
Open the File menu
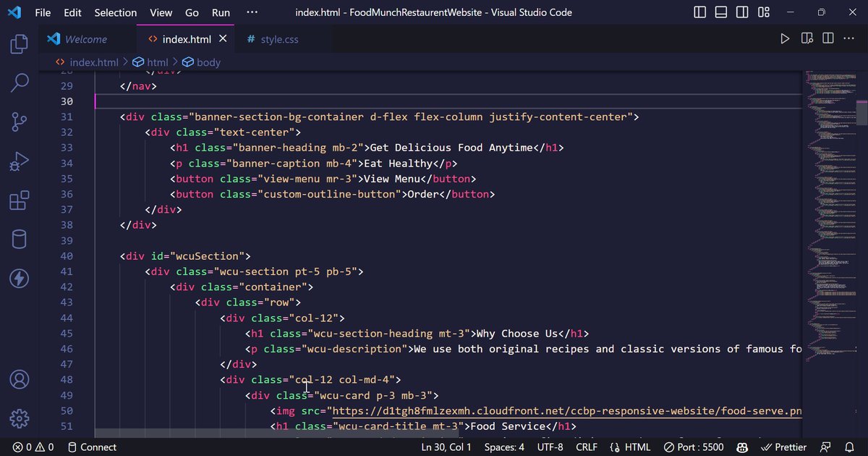pos(43,12)
